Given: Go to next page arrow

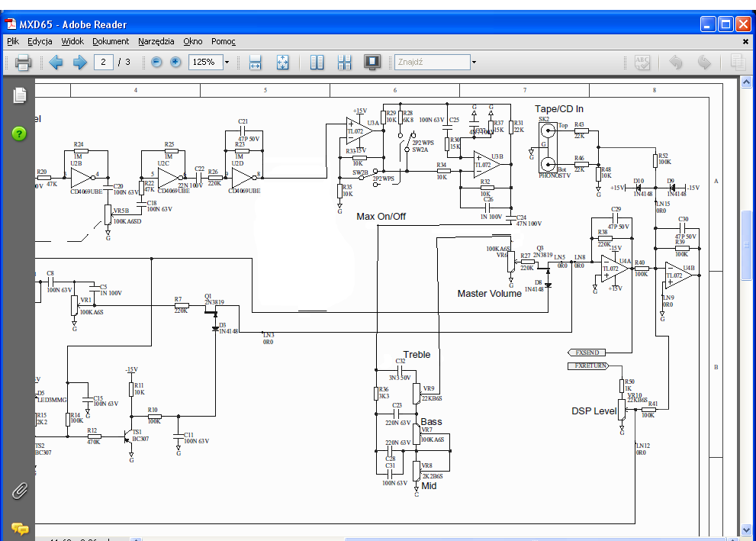Looking at the screenshot, I should tap(79, 63).
